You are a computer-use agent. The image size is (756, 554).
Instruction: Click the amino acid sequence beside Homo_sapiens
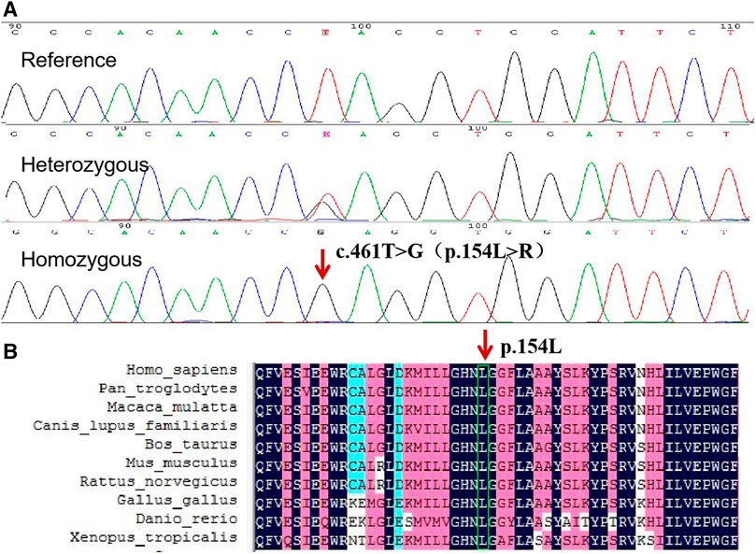tap(496, 373)
